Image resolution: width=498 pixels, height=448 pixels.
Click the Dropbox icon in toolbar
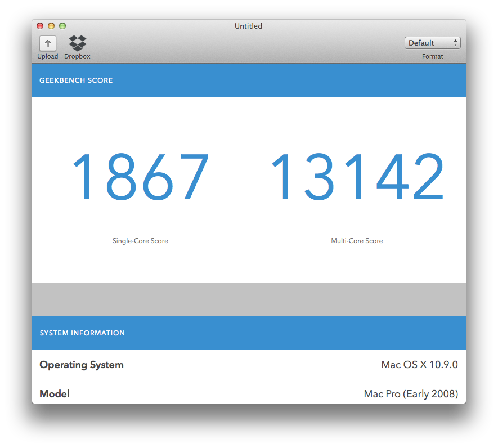[x=78, y=43]
